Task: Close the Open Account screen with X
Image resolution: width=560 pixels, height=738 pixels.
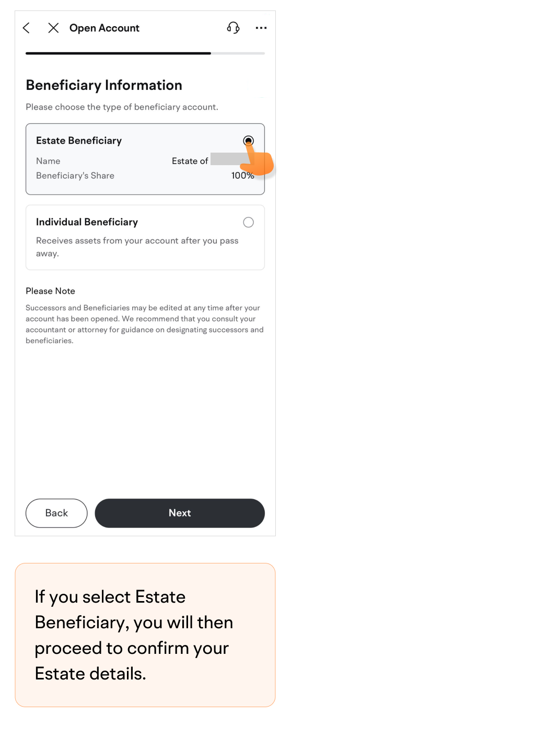Action: (x=53, y=28)
